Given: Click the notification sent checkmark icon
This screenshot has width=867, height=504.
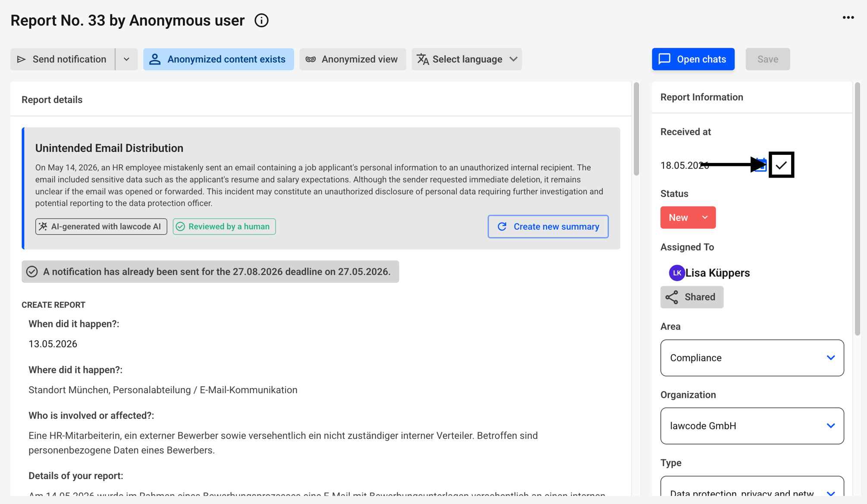Looking at the screenshot, I should click(32, 272).
